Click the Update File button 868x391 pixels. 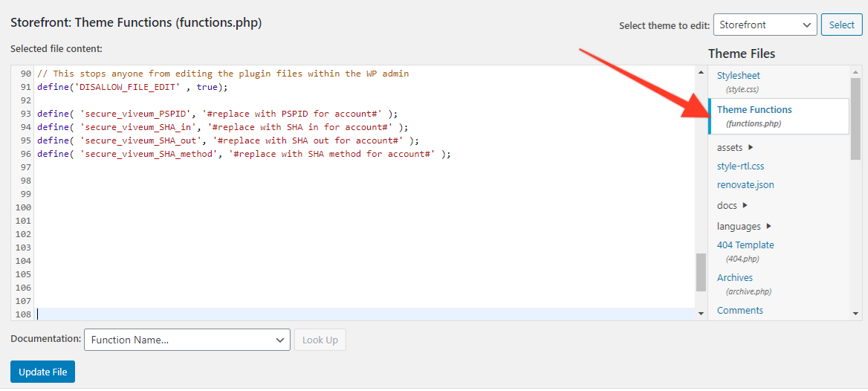[x=42, y=372]
